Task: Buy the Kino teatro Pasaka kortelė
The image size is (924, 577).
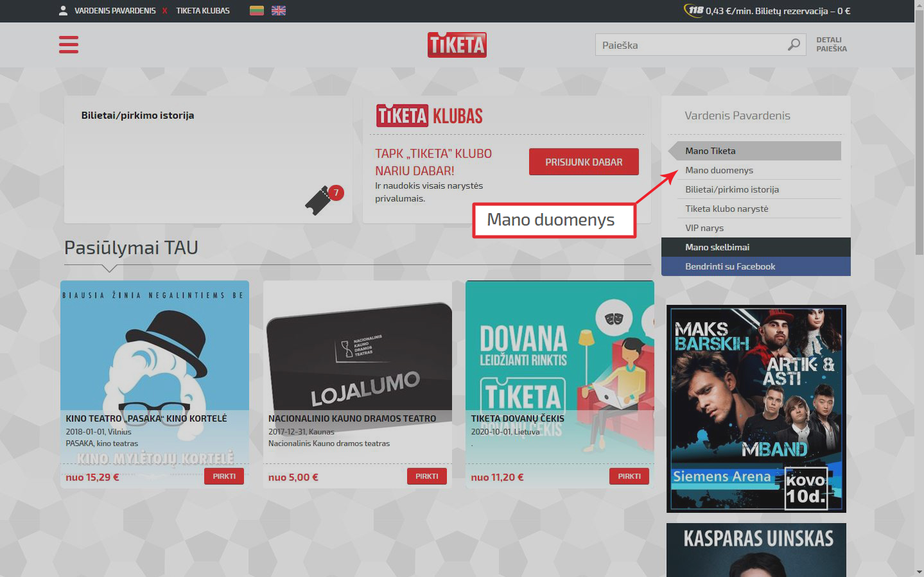Action: coord(224,476)
